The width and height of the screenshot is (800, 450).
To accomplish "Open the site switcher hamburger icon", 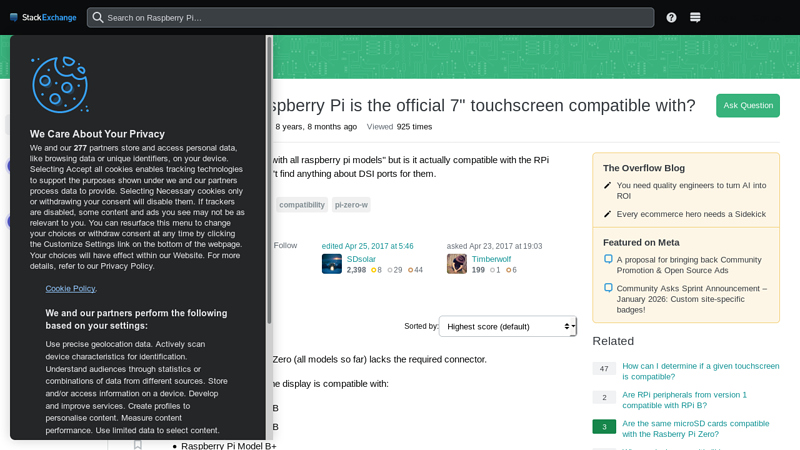I will (695, 17).
